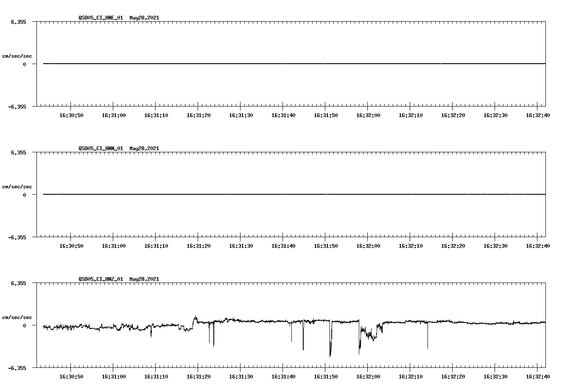Screen dimensions: 576x392
Task: Select the -6.355 lower amplitude value on HNZ plot
Action: [x=17, y=368]
